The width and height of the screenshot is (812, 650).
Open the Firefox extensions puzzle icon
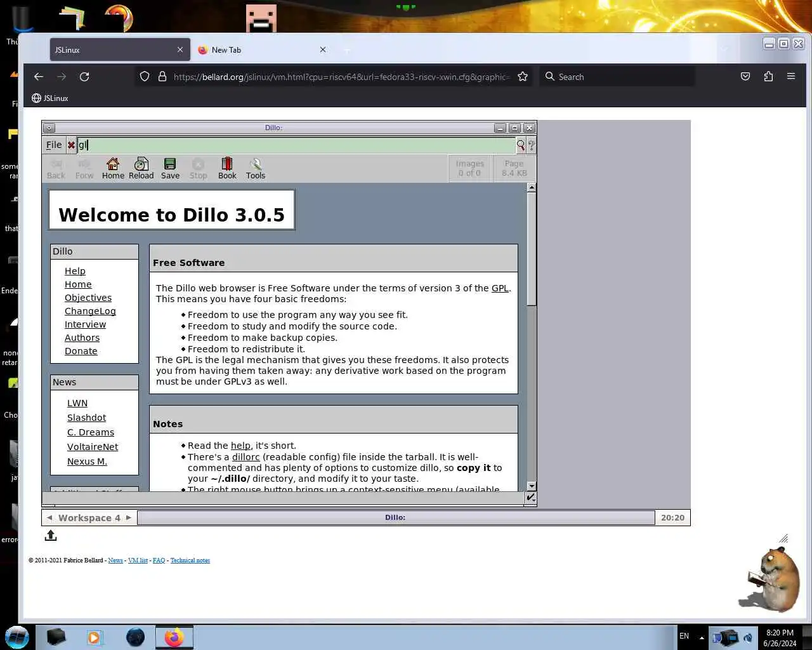tap(768, 77)
